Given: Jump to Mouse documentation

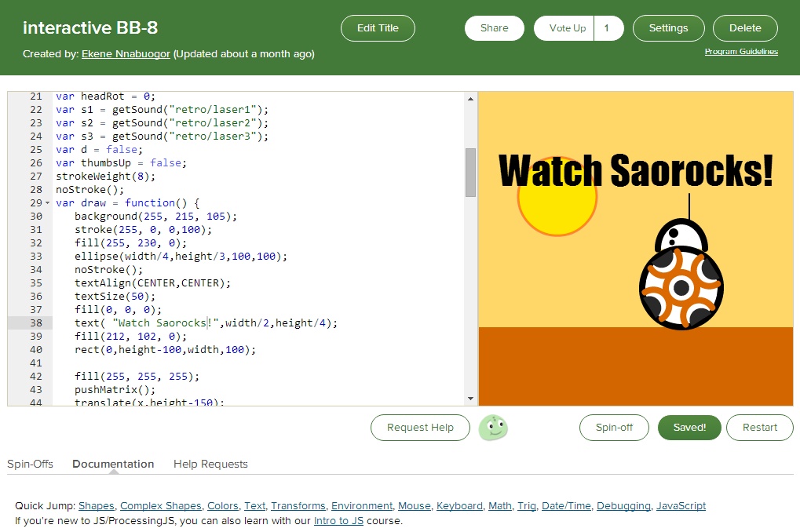Looking at the screenshot, I should [x=415, y=506].
